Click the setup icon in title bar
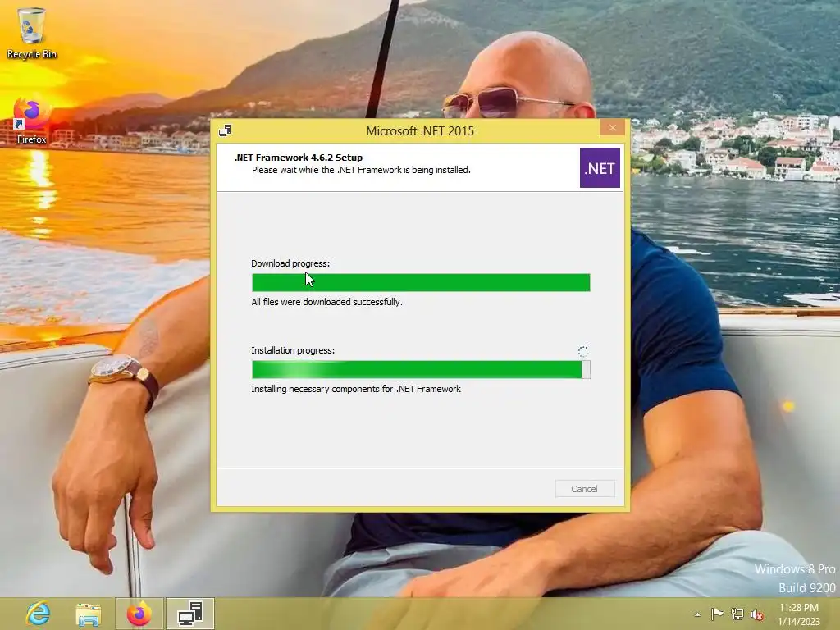Screen dimensions: 840x630 [x=225, y=130]
